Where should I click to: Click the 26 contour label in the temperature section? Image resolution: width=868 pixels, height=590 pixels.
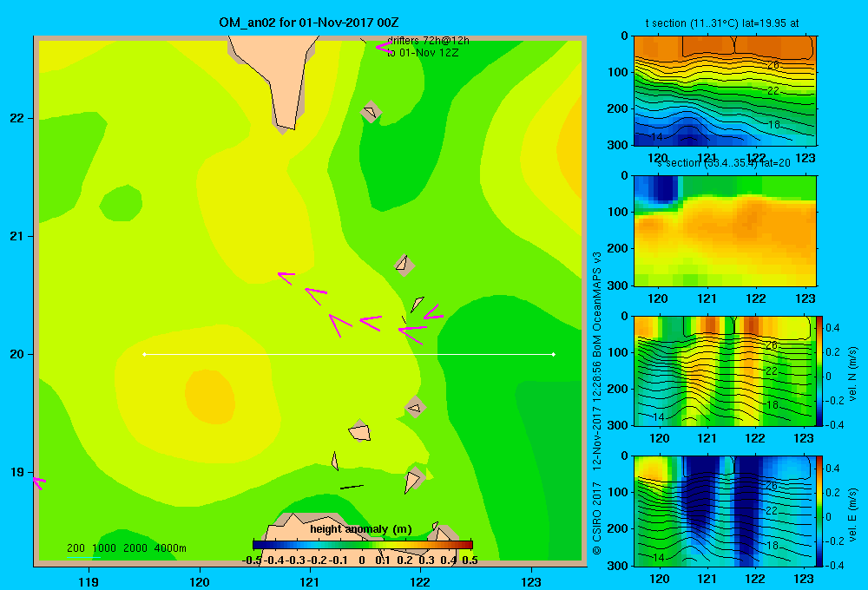[773, 65]
